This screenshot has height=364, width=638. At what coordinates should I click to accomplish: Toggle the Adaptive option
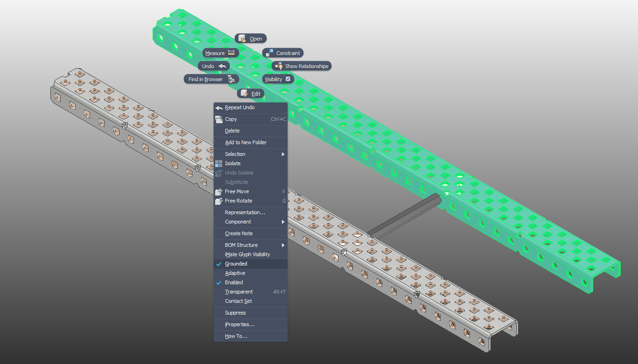coord(251,273)
